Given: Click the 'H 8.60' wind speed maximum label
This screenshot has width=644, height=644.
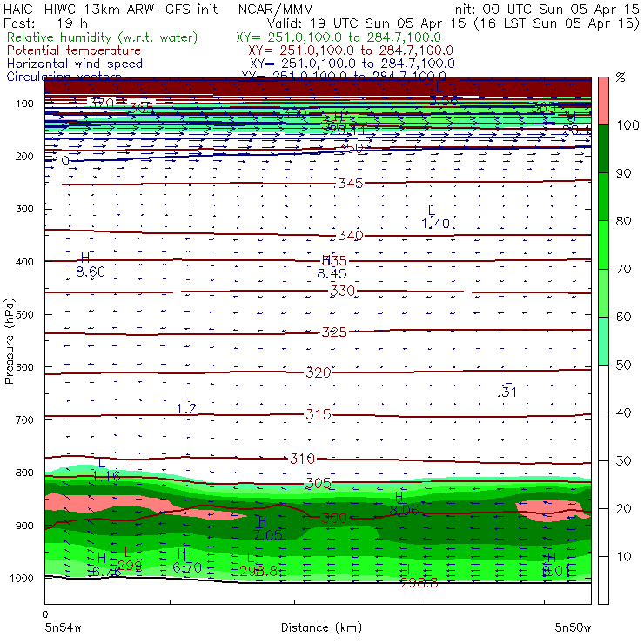Looking at the screenshot, I should pyautogui.click(x=91, y=265).
